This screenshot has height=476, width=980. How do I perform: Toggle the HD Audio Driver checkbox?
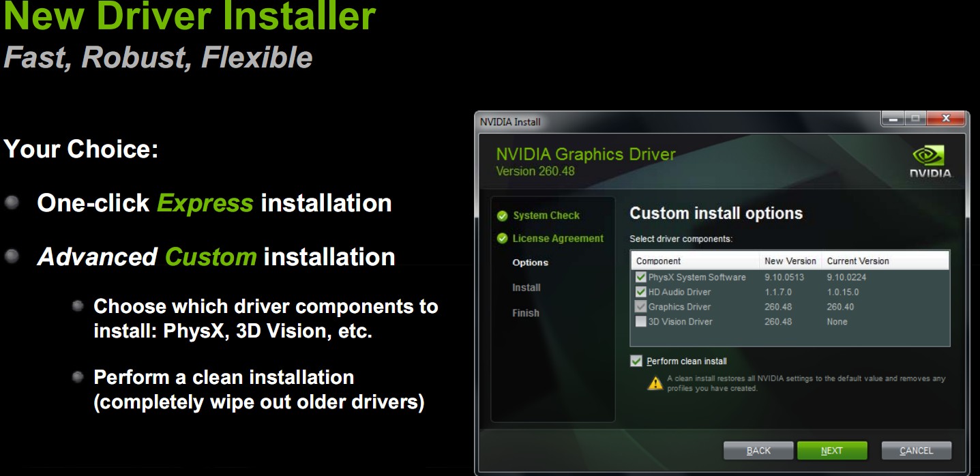(x=641, y=292)
